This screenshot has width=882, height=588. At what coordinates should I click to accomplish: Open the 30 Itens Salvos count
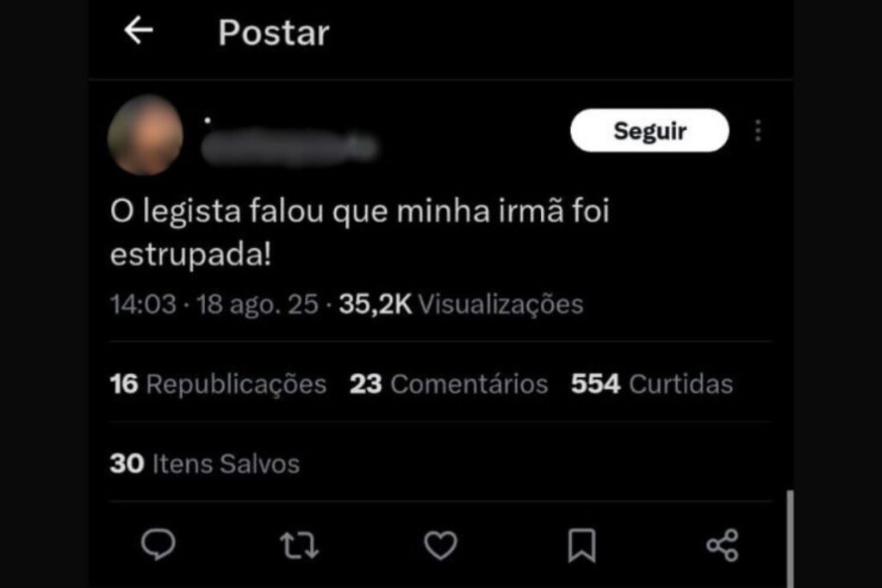pyautogui.click(x=205, y=464)
